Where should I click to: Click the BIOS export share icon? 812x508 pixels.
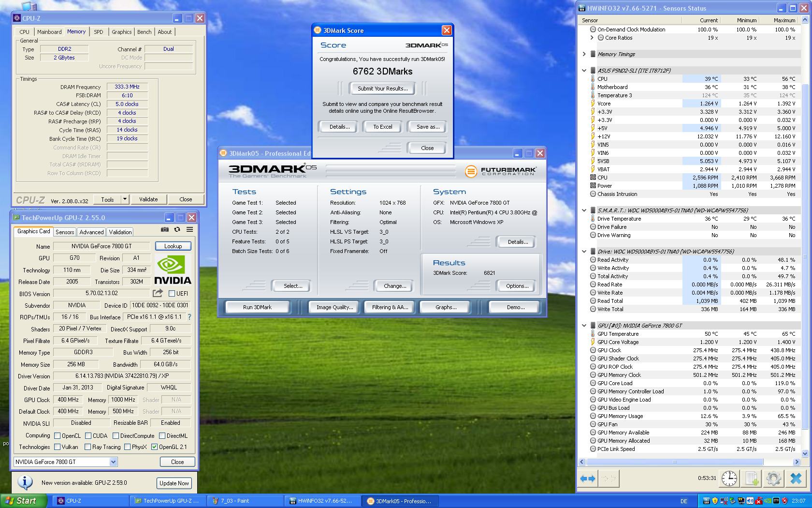(158, 293)
